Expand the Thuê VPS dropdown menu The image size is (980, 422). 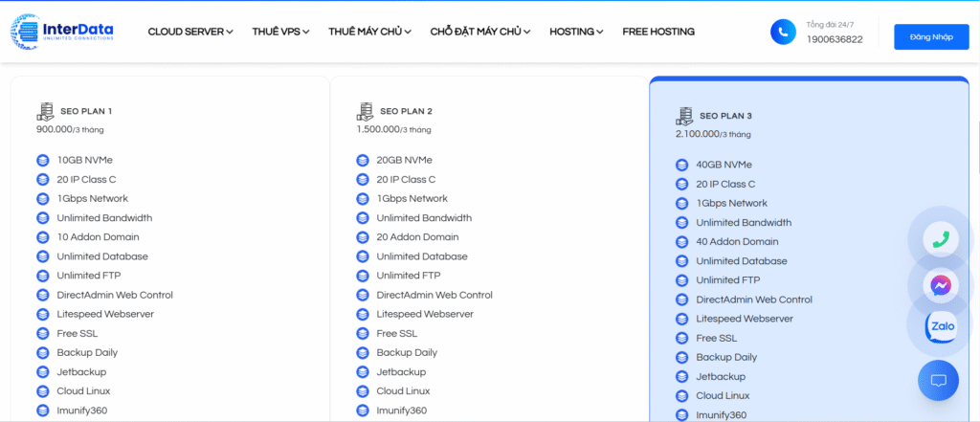[280, 32]
